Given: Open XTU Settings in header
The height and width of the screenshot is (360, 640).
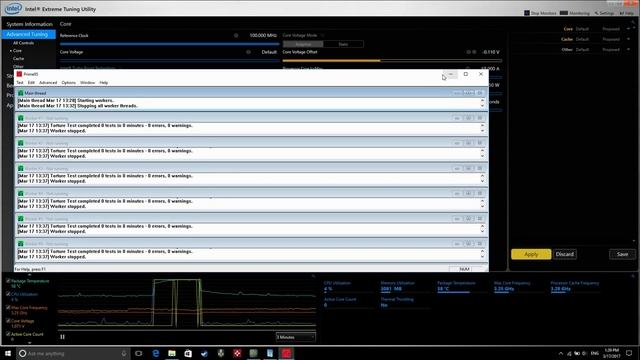Looking at the screenshot, I should point(604,13).
